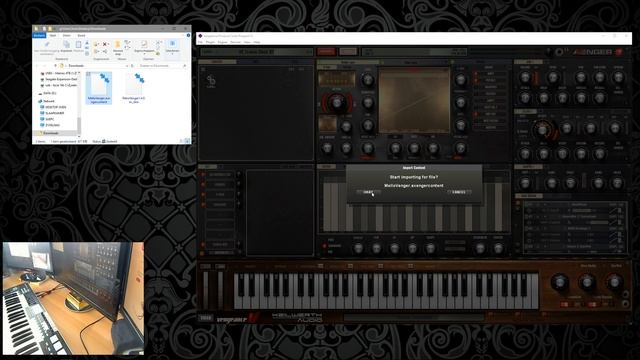Click the Downloads search field in Explorer

click(x=162, y=65)
